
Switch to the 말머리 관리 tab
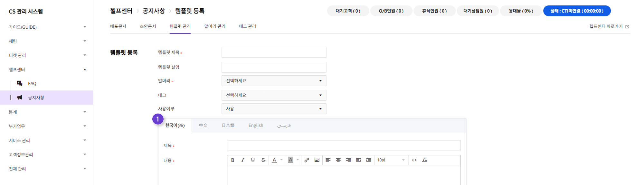click(215, 26)
